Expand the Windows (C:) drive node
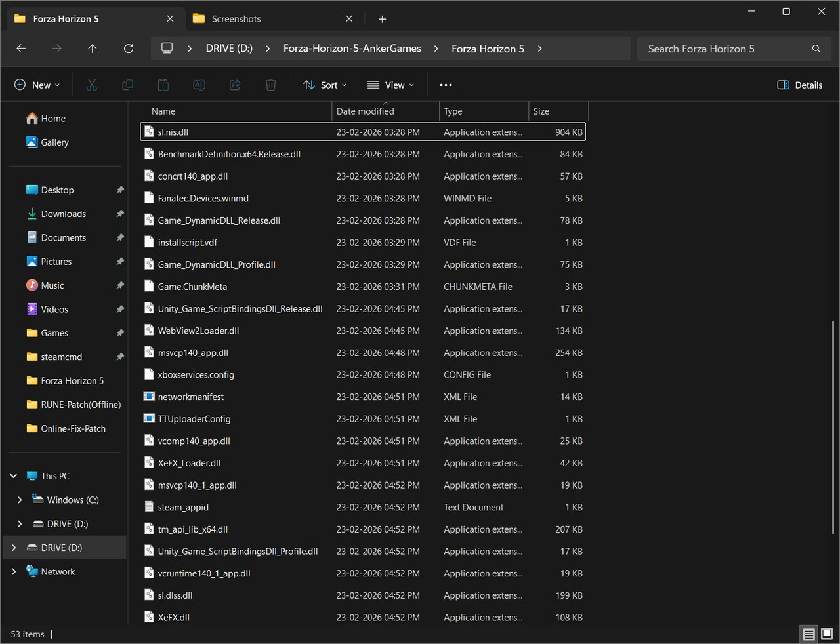Screen dimensions: 840x644 20,500
